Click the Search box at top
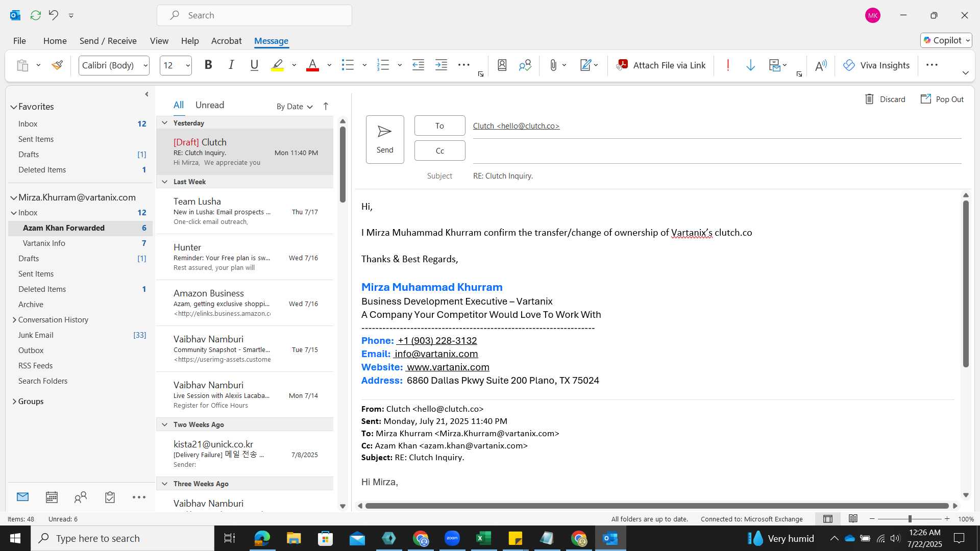The height and width of the screenshot is (551, 980). [x=254, y=15]
